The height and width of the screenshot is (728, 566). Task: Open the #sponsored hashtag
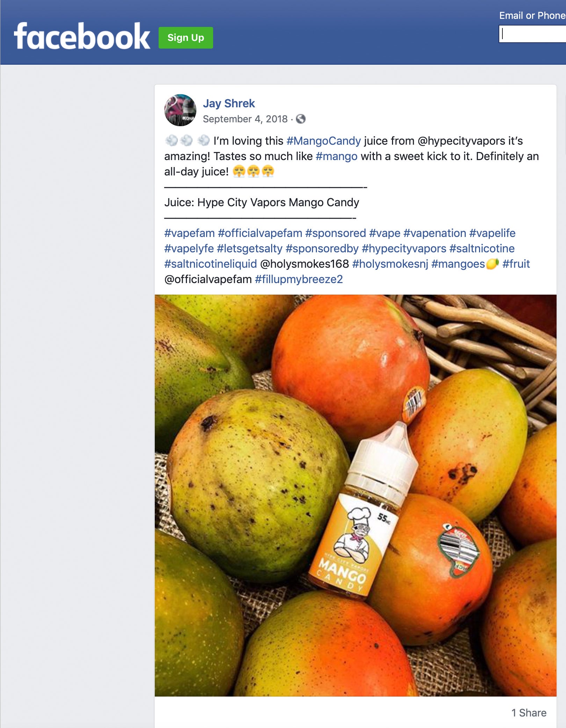pos(336,233)
